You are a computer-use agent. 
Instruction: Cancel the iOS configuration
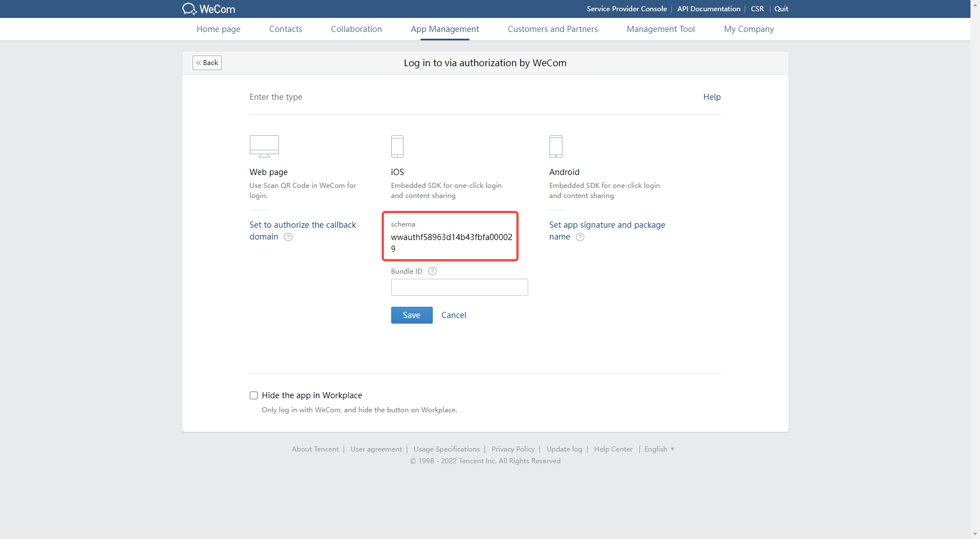[454, 315]
